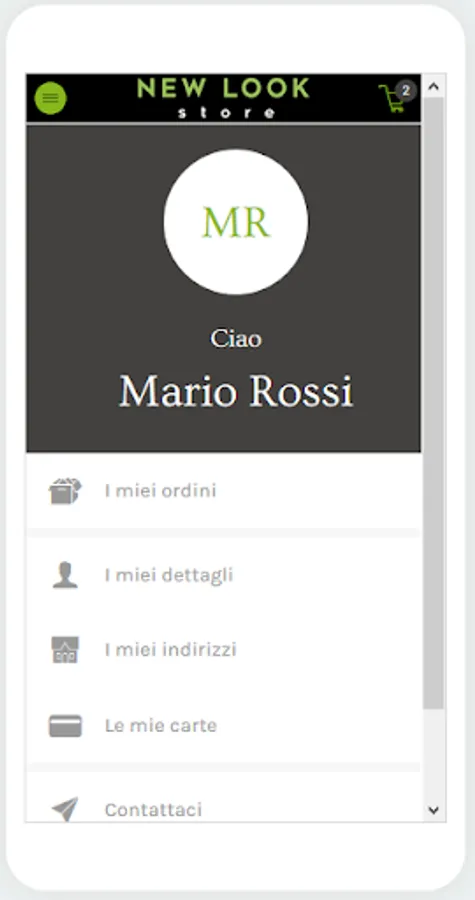The height and width of the screenshot is (900, 475).
Task: Click the empty scrollbar track below thumb
Action: point(434,754)
